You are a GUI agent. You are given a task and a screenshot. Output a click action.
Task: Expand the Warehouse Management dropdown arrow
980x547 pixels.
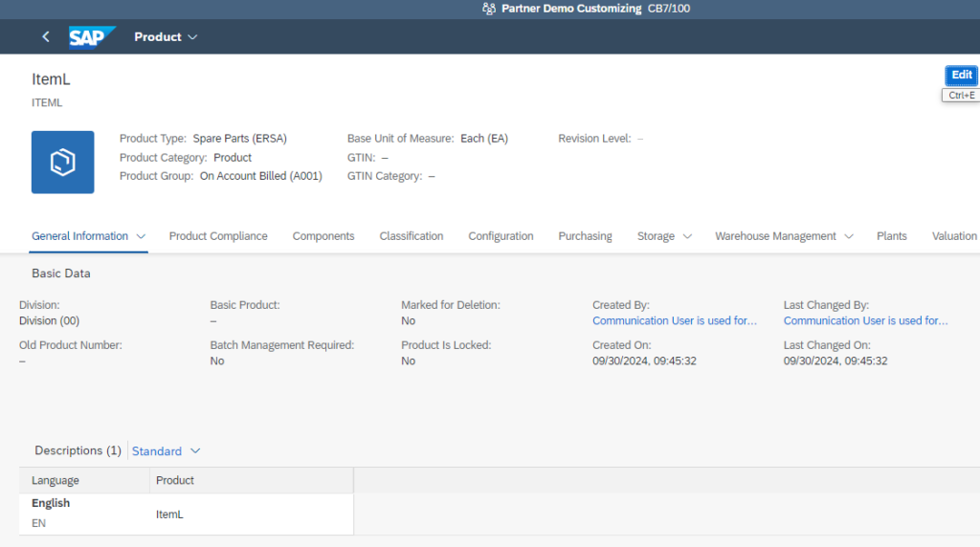pyautogui.click(x=849, y=236)
